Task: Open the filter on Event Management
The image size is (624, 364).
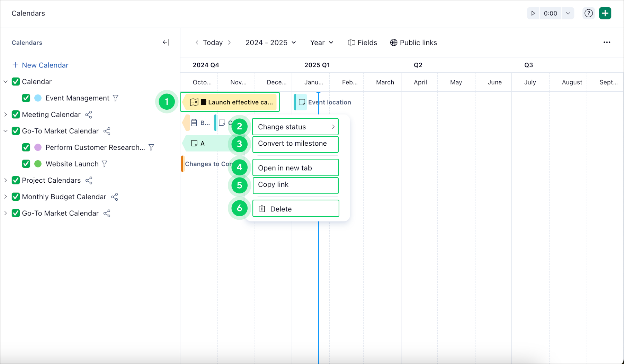Action: point(115,98)
